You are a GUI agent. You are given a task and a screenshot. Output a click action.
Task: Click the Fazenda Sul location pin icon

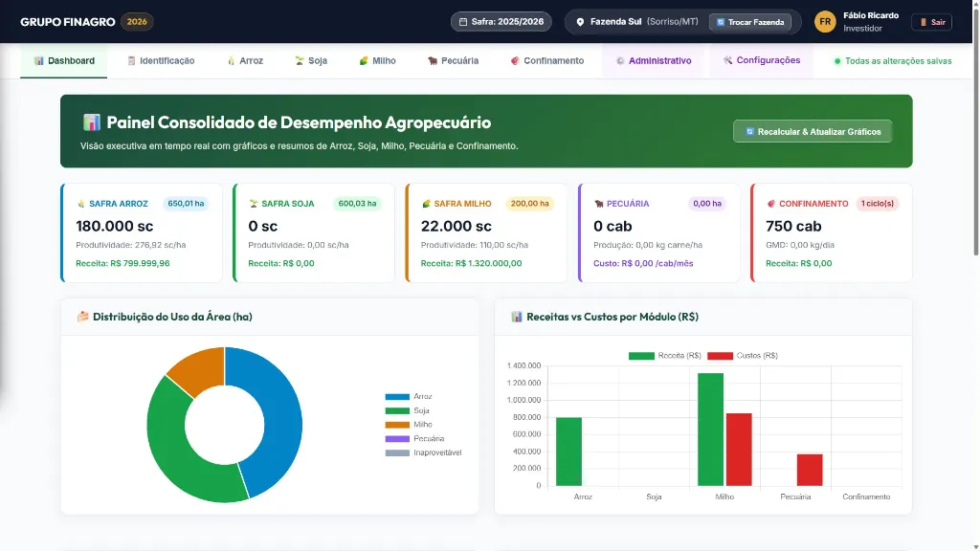click(x=580, y=22)
